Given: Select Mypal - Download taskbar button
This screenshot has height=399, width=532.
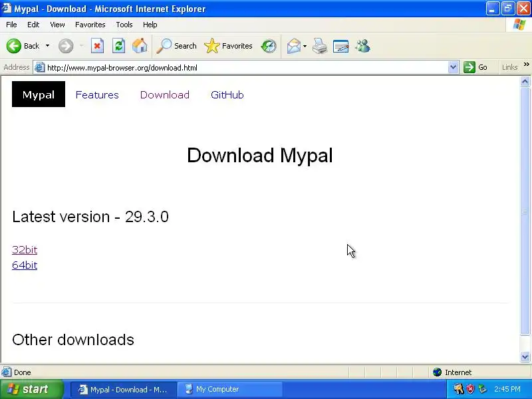Looking at the screenshot, I should (124, 390).
